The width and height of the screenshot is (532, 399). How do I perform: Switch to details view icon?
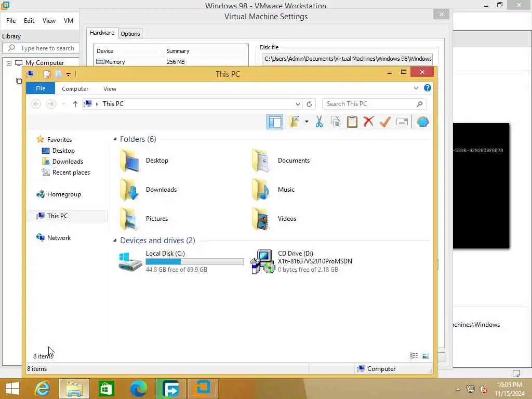click(414, 355)
